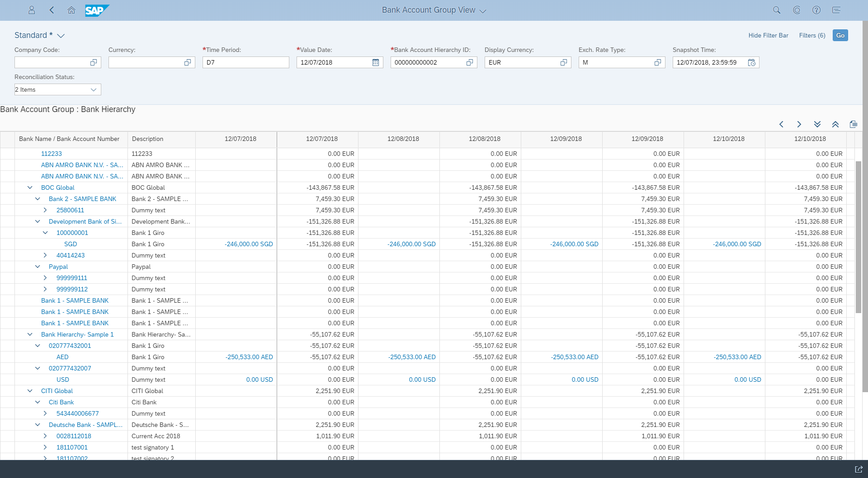Open the USD currency row link

63,380
